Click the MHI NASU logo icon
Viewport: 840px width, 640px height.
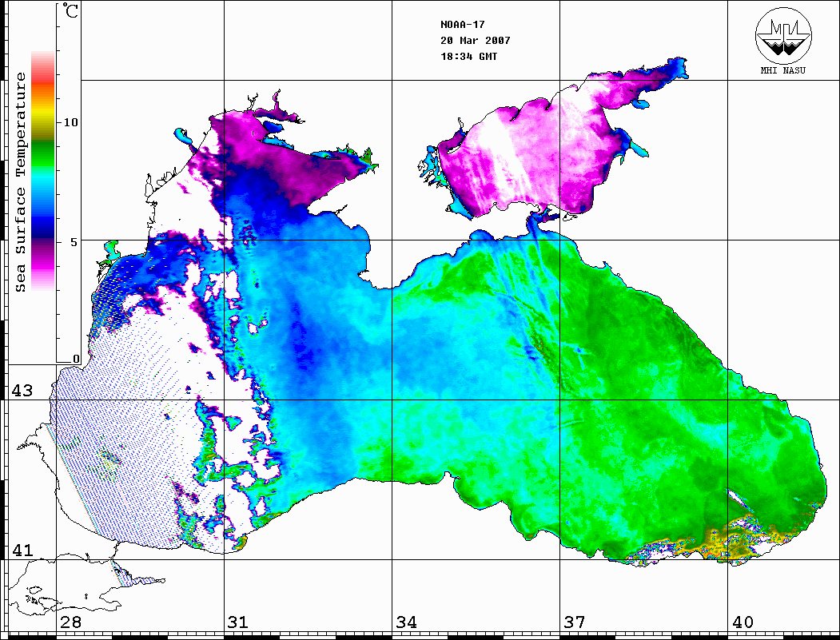[x=783, y=35]
